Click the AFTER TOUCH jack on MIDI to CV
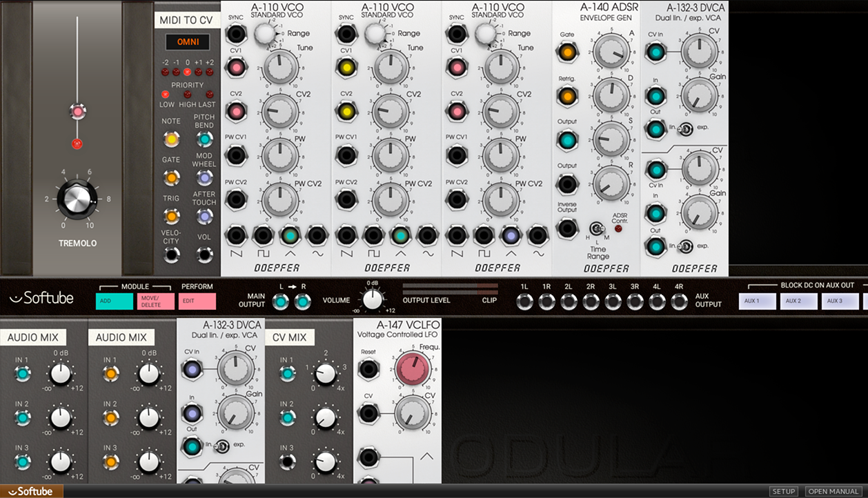 pyautogui.click(x=204, y=216)
